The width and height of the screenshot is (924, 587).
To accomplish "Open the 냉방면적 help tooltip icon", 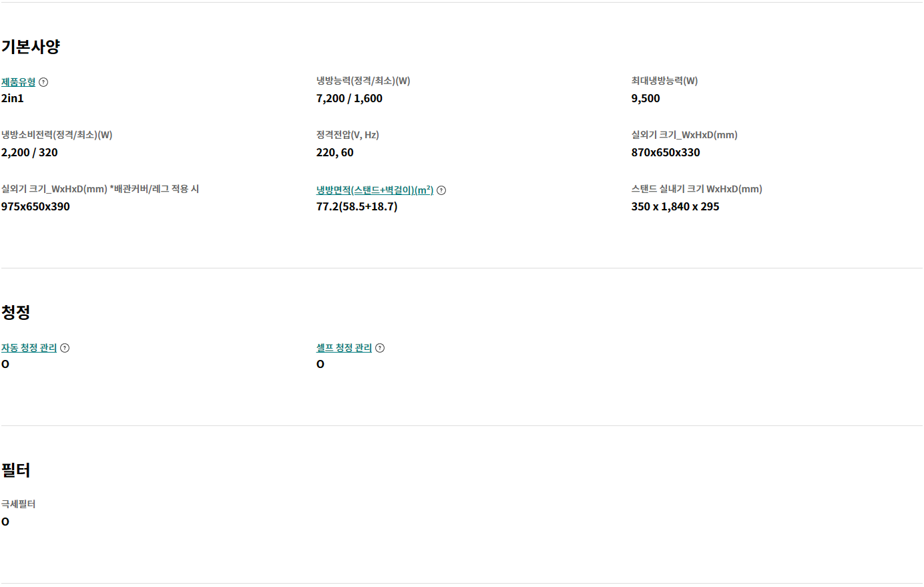I will [441, 190].
